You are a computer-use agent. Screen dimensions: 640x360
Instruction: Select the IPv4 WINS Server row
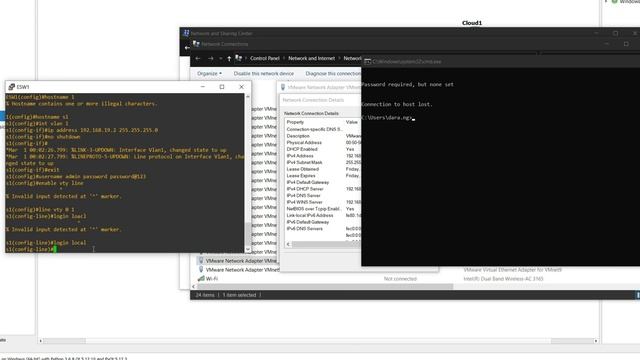323,202
